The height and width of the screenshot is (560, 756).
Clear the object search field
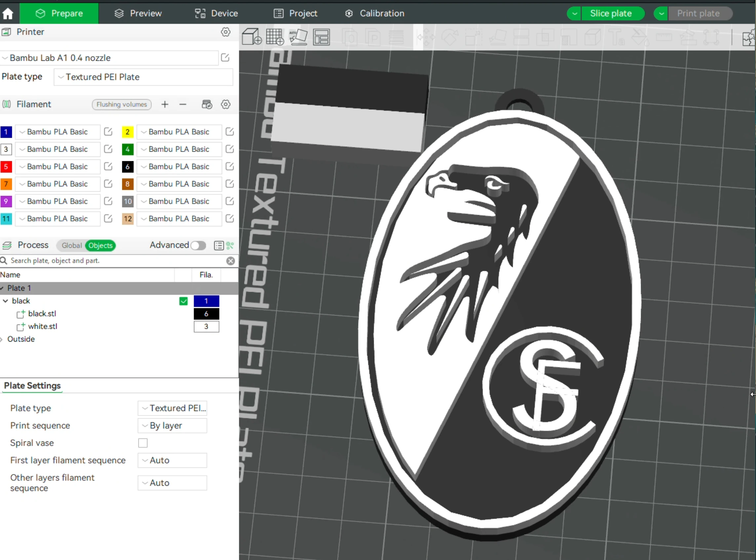coord(231,261)
